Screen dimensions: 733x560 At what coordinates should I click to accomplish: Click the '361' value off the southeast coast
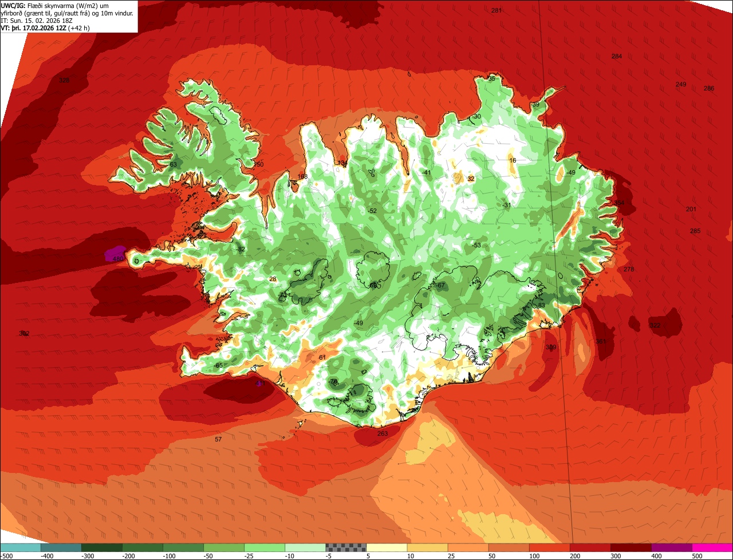pyautogui.click(x=601, y=341)
